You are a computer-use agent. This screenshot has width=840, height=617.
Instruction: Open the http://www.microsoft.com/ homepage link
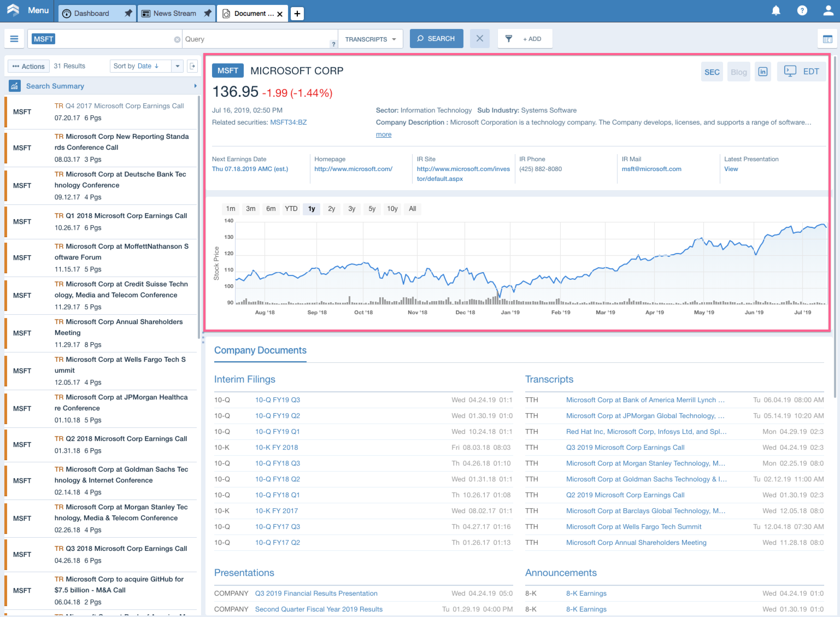coord(353,169)
